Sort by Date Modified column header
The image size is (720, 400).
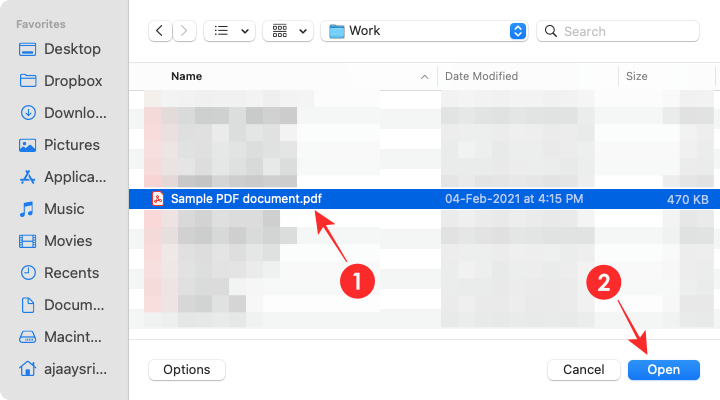point(481,76)
